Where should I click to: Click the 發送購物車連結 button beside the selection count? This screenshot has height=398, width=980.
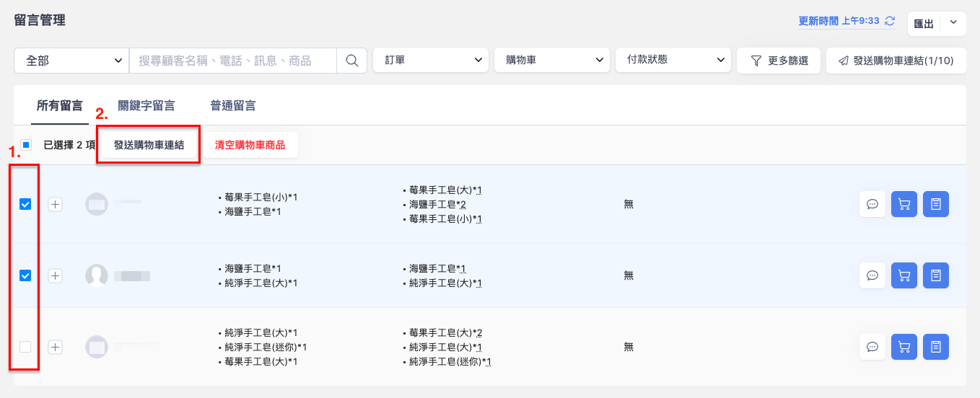coord(149,145)
